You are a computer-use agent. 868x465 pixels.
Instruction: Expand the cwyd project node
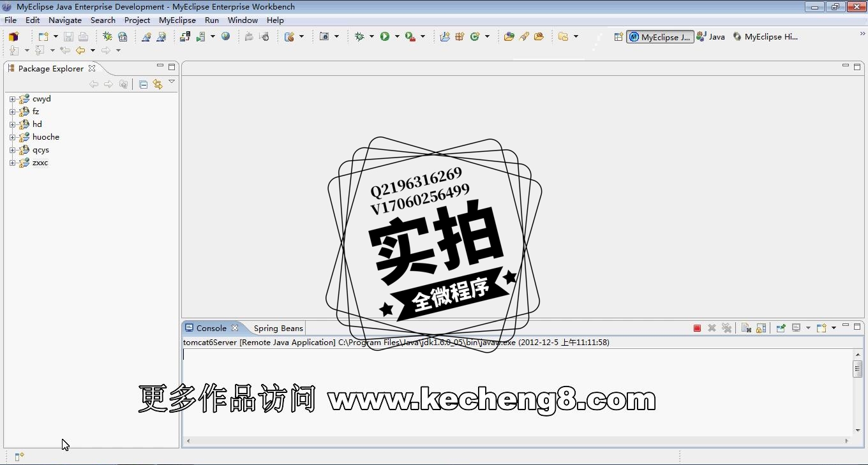click(12, 99)
